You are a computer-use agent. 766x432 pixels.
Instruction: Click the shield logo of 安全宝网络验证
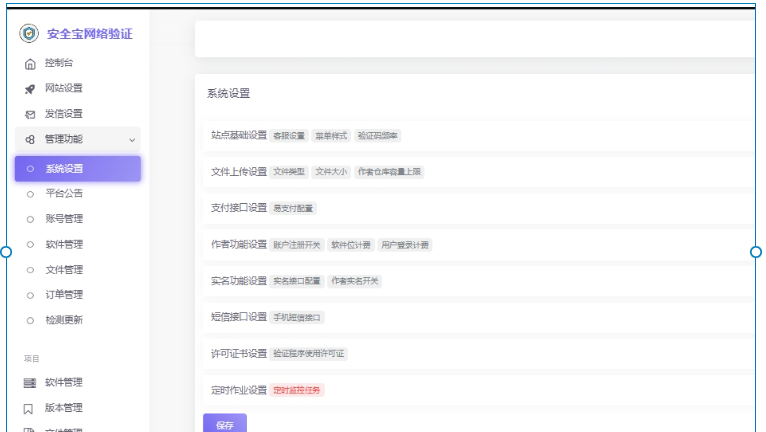coord(30,34)
